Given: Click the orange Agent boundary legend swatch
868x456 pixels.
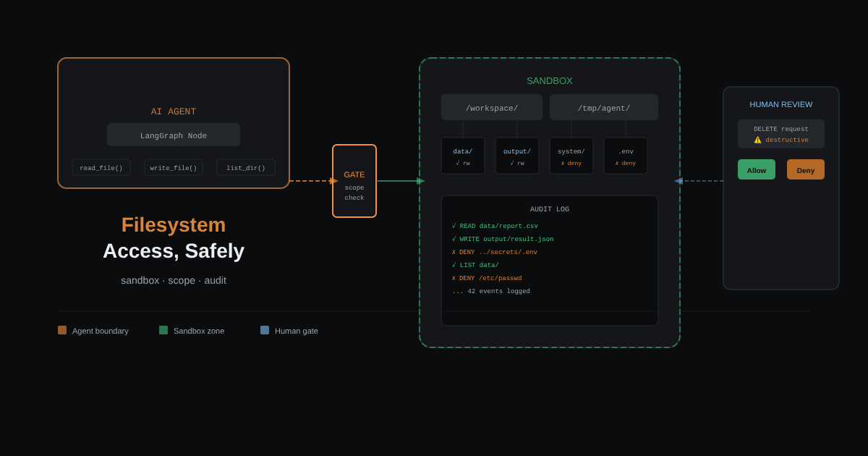Looking at the screenshot, I should (x=62, y=330).
